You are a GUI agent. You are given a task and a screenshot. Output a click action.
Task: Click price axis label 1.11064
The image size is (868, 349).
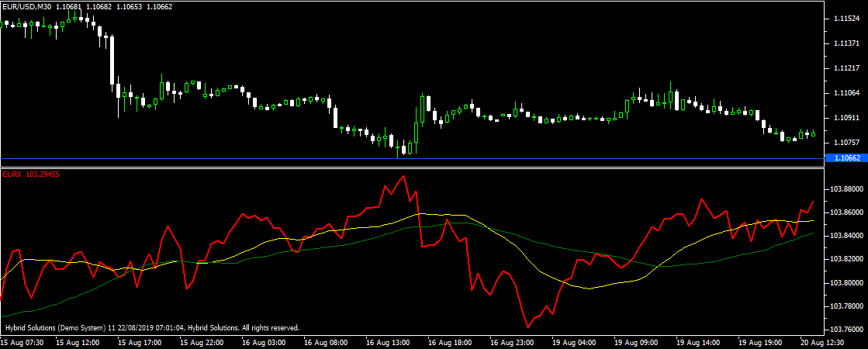point(846,93)
